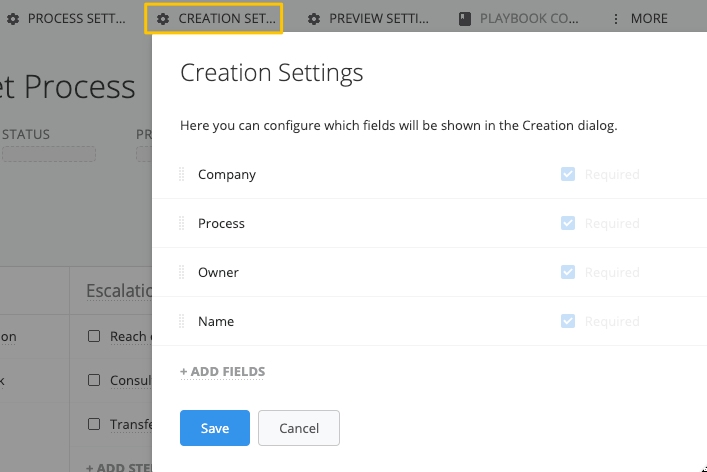Grab the drag handle beside Process
The image size is (707, 472).
click(x=182, y=223)
